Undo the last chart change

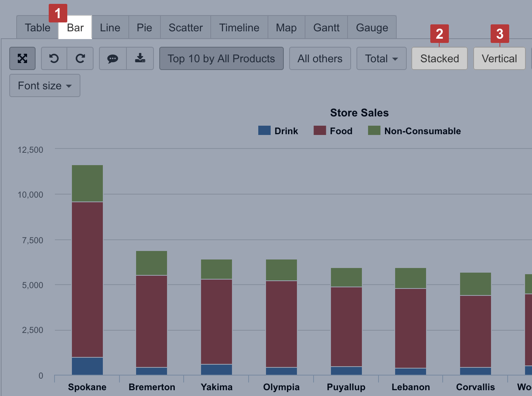coord(54,58)
